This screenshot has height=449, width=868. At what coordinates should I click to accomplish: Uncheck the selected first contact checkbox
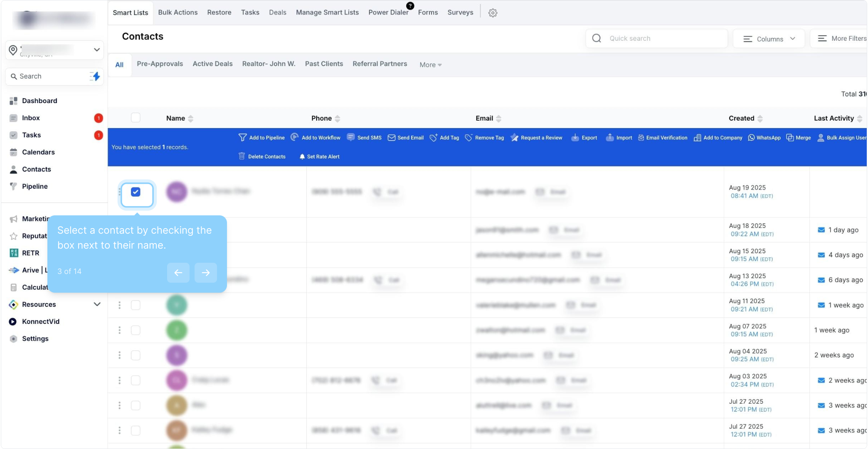tap(136, 192)
